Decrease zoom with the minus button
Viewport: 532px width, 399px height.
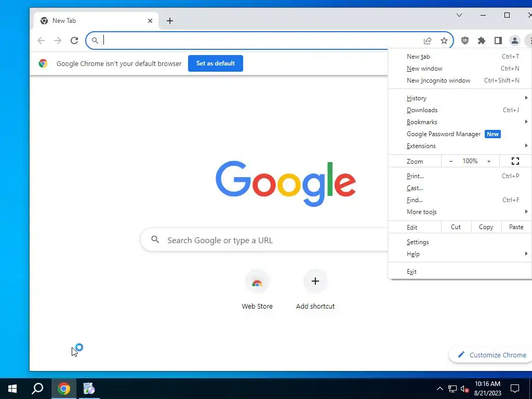tap(451, 161)
